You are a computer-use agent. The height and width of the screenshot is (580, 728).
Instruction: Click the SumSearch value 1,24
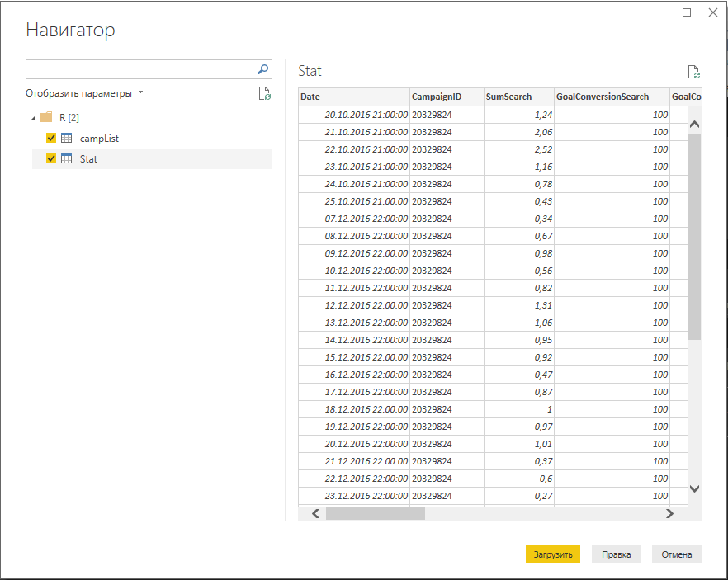point(518,115)
